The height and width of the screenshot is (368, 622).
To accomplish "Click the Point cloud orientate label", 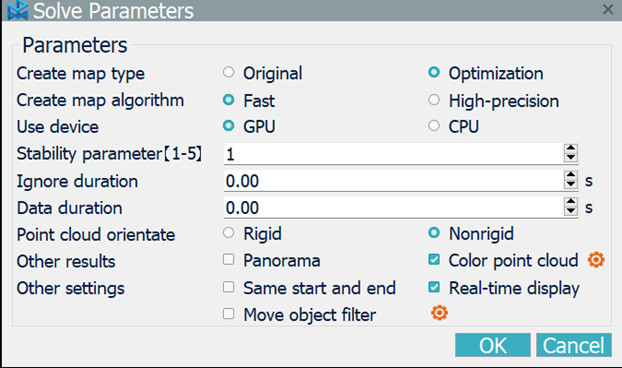I will (x=96, y=235).
